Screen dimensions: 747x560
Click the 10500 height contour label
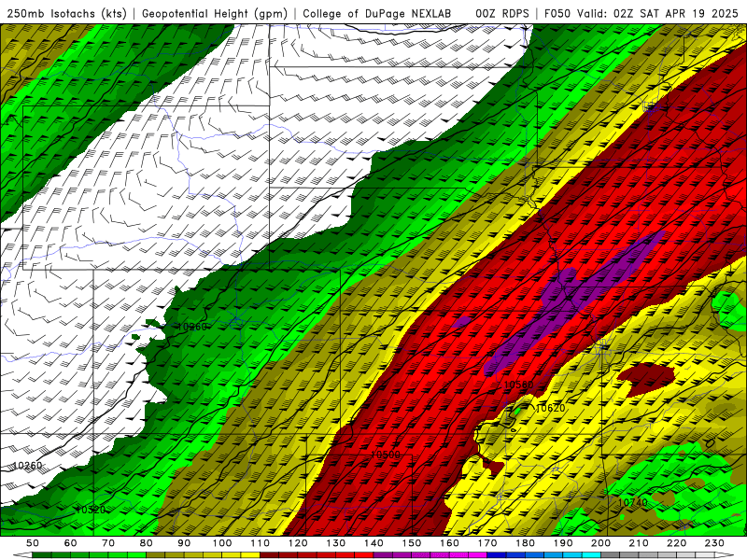pyautogui.click(x=386, y=455)
